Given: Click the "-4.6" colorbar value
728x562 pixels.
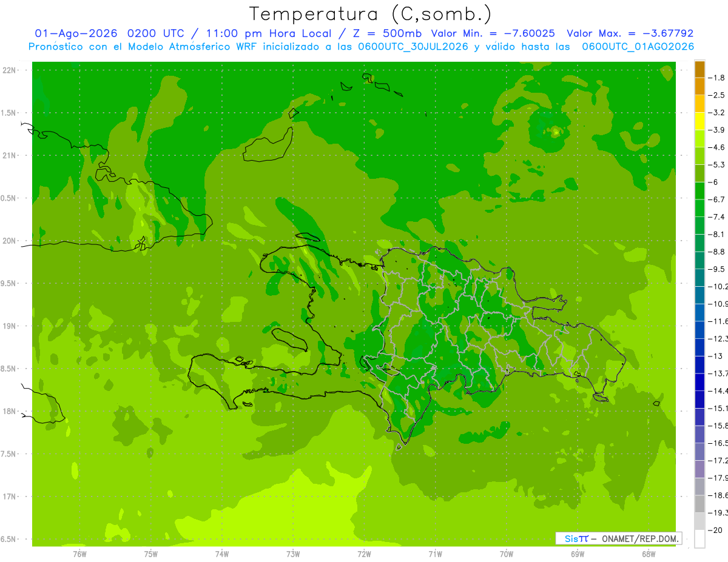Looking at the screenshot, I should 716,147.
